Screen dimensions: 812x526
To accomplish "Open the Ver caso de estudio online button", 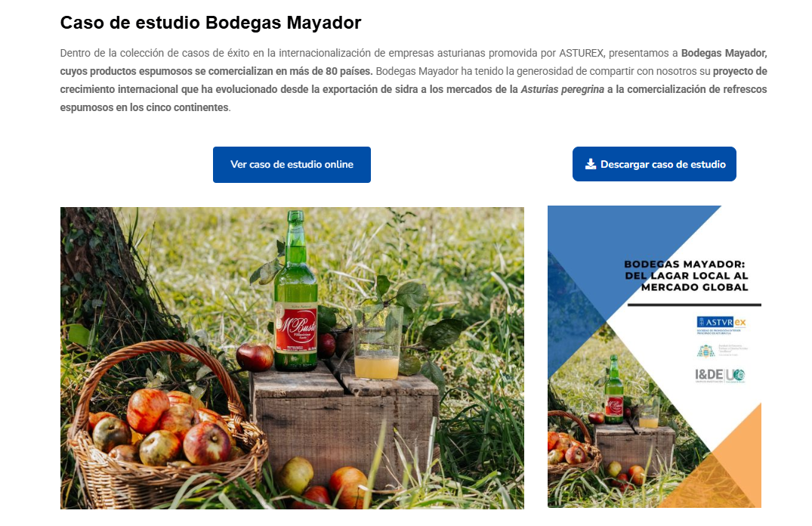I will point(292,164).
